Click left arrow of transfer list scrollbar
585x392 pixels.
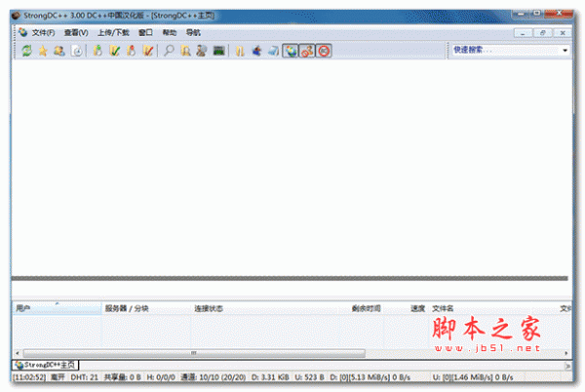(18, 353)
